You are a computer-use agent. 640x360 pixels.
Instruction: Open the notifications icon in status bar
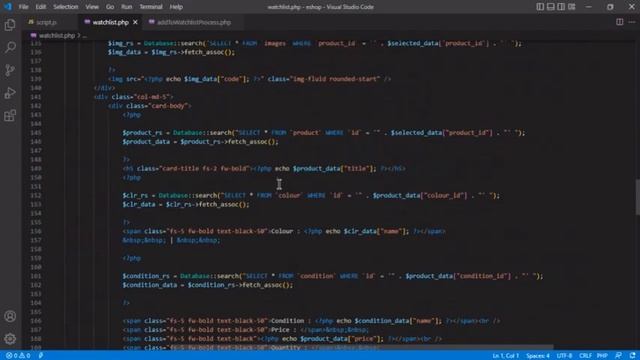tap(632, 356)
